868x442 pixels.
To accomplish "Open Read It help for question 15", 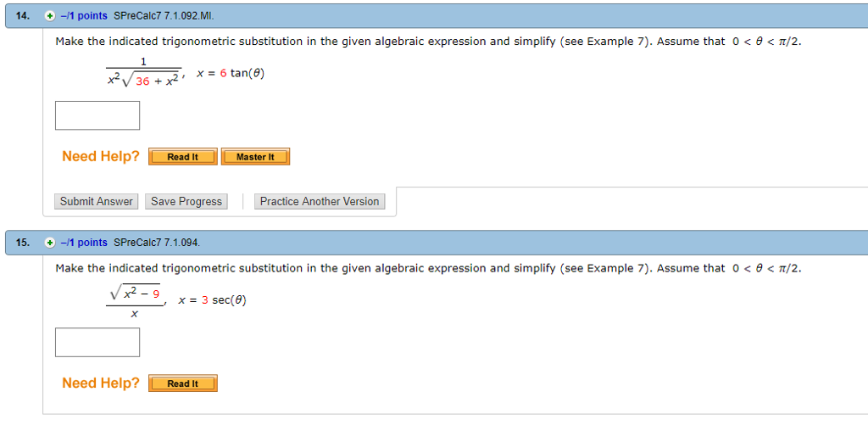I will [x=183, y=383].
